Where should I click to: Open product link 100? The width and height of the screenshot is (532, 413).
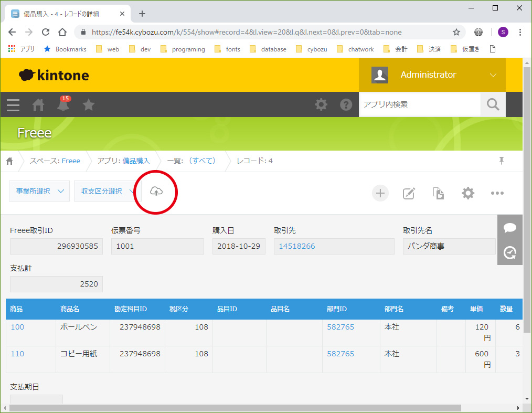pos(17,327)
